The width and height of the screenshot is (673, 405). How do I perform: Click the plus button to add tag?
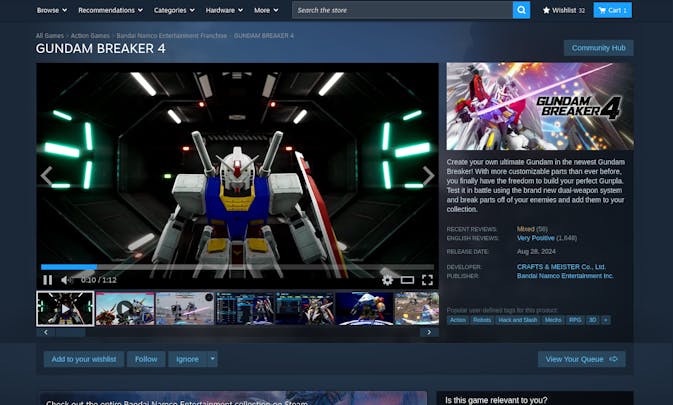[x=605, y=320]
